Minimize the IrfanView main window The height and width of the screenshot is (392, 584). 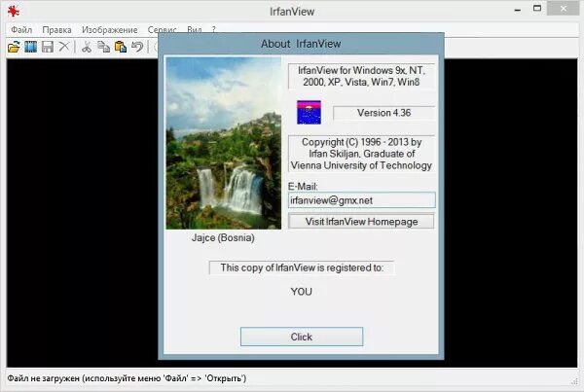pos(518,10)
